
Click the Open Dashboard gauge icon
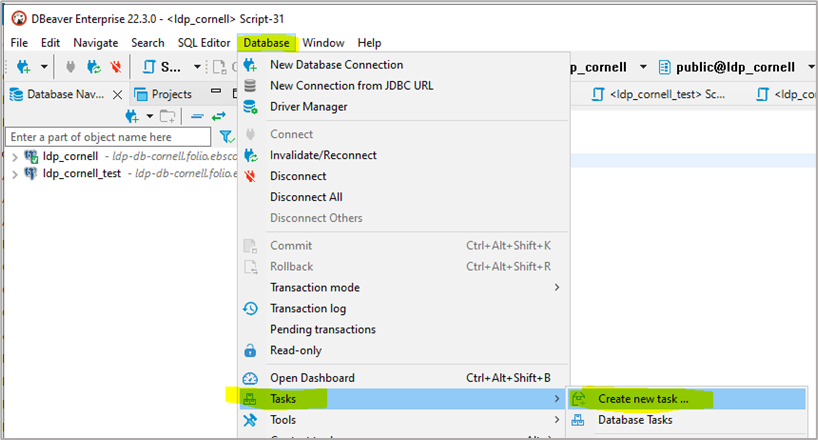pyautogui.click(x=250, y=378)
